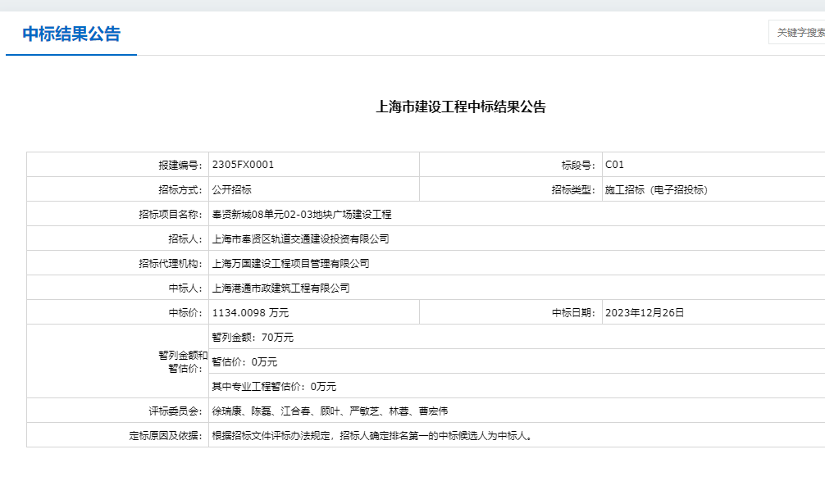The image size is (825, 504).
Task: Select winning bidder 上海港通市政建筑工程有限公司
Action: point(280,288)
